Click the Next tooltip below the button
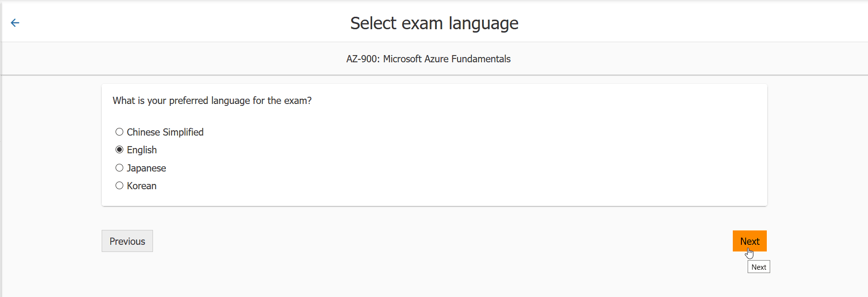This screenshot has height=297, width=868. tap(758, 266)
